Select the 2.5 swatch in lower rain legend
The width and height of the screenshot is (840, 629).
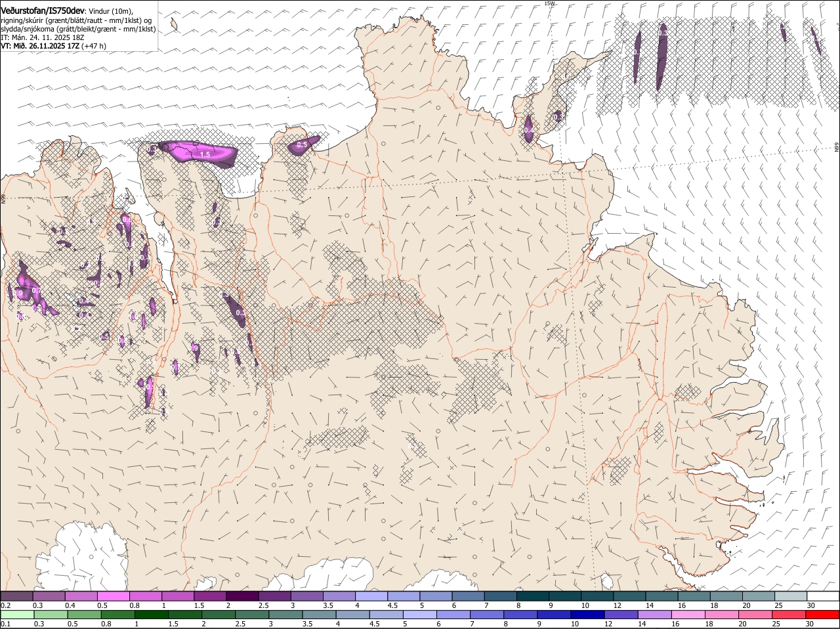point(251,615)
